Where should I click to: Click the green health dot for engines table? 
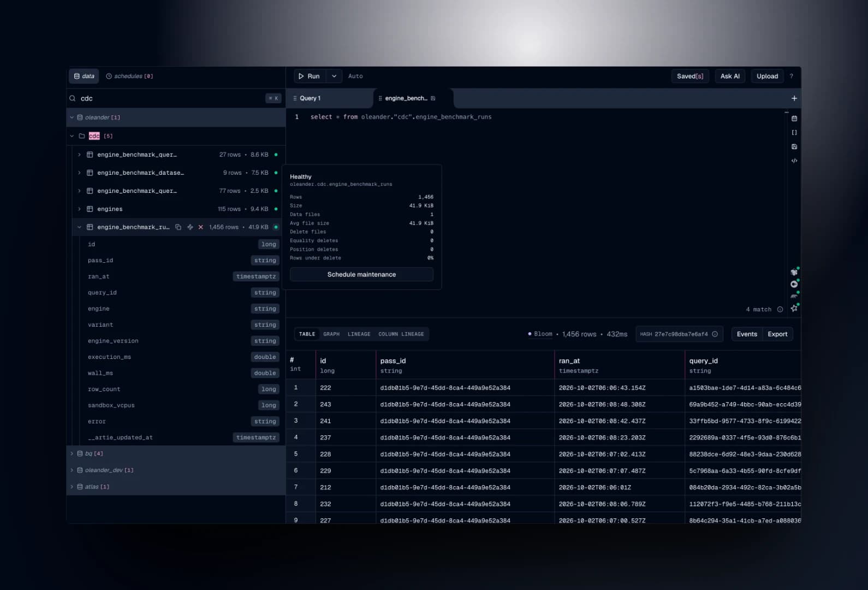coord(276,209)
